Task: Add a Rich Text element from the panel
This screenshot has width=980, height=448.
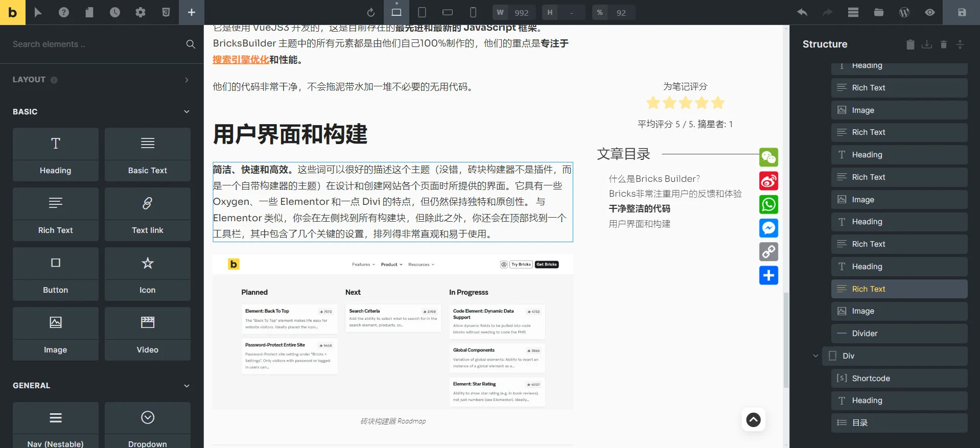Action: [x=56, y=214]
